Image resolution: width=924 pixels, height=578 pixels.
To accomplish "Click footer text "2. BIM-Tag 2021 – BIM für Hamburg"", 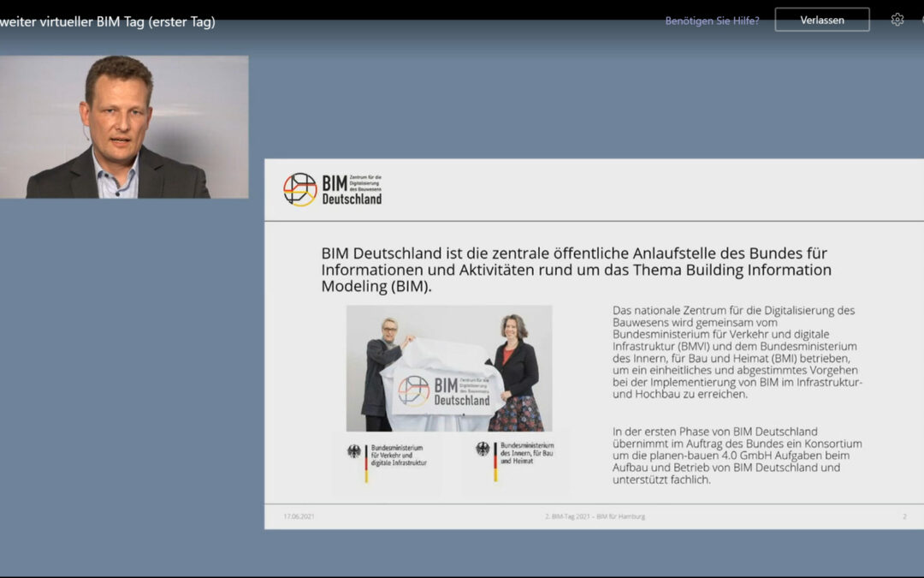I will (595, 516).
